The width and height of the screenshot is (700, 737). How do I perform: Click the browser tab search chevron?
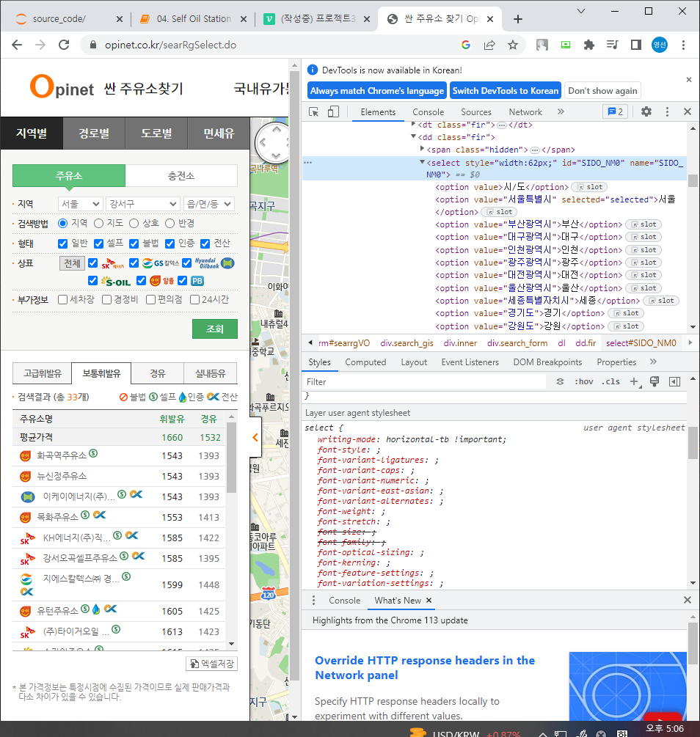(581, 11)
